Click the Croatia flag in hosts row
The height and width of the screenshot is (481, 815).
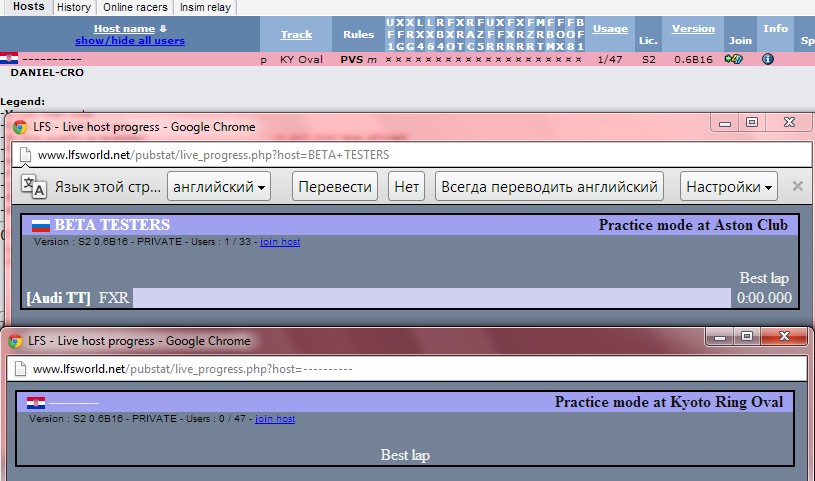click(9, 58)
